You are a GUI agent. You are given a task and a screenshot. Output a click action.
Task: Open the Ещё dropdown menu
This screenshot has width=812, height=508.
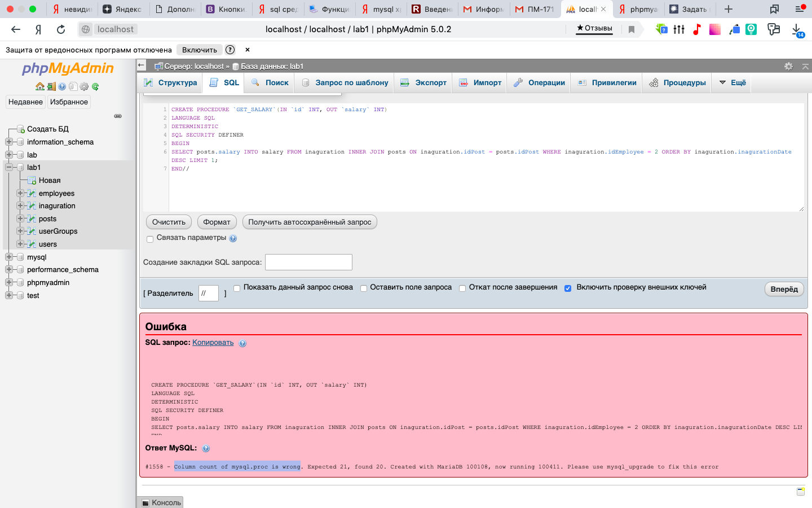pyautogui.click(x=732, y=82)
